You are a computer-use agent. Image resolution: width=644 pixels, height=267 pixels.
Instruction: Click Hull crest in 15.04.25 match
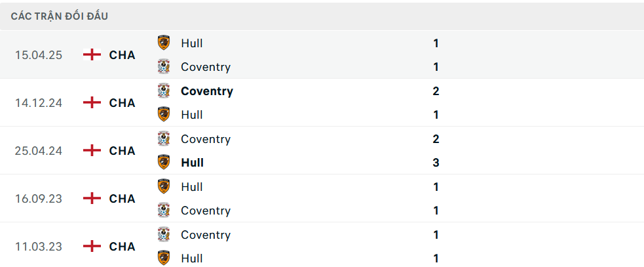point(164,43)
